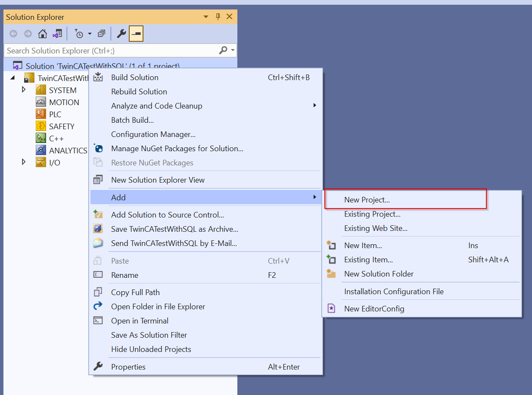Toggle the auto-hide pin of Solution Explorer
This screenshot has width=532, height=395.
[x=218, y=17]
